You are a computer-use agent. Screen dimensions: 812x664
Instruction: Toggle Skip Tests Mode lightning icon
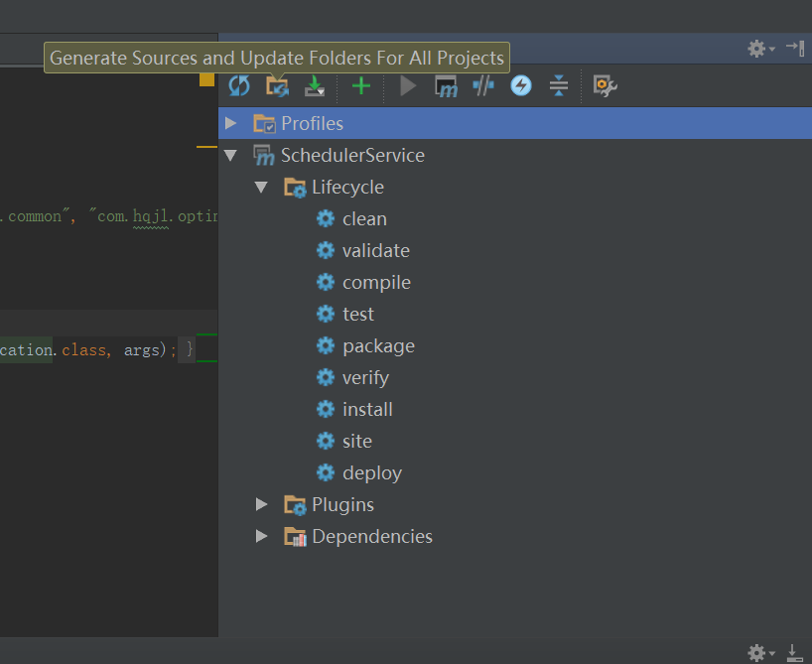(521, 85)
